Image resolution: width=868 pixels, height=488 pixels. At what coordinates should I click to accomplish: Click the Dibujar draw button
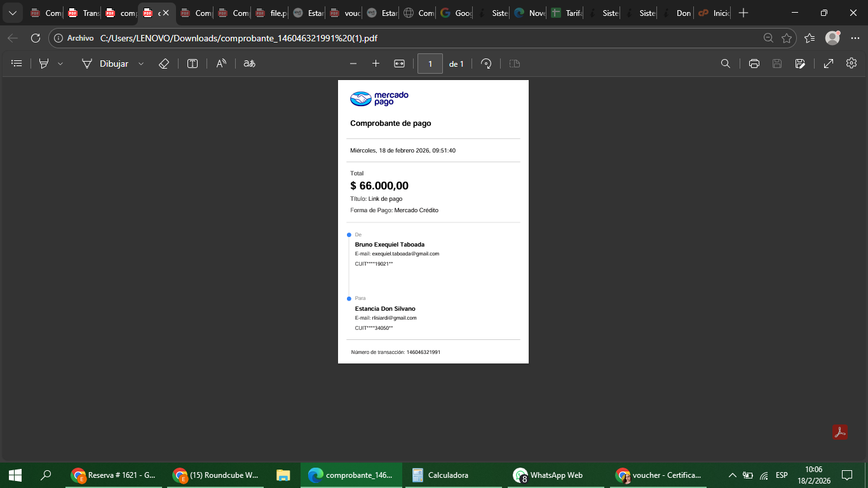click(105, 64)
